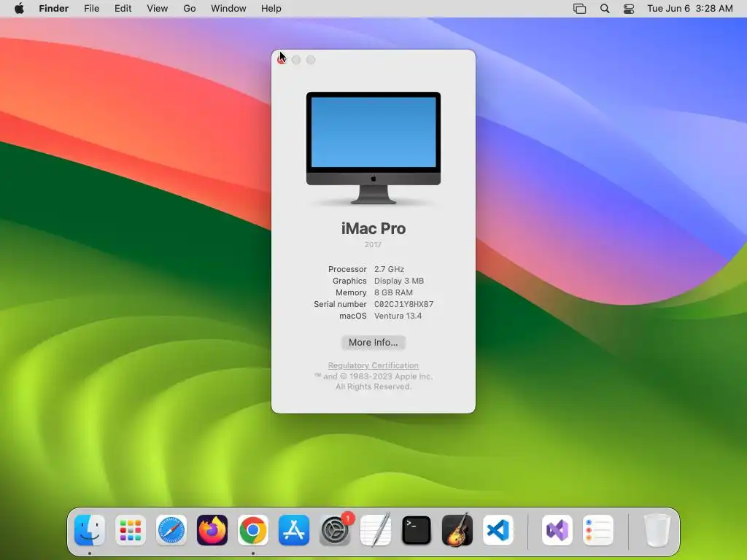Launch Visual Studio Code from the Dock

click(498, 530)
